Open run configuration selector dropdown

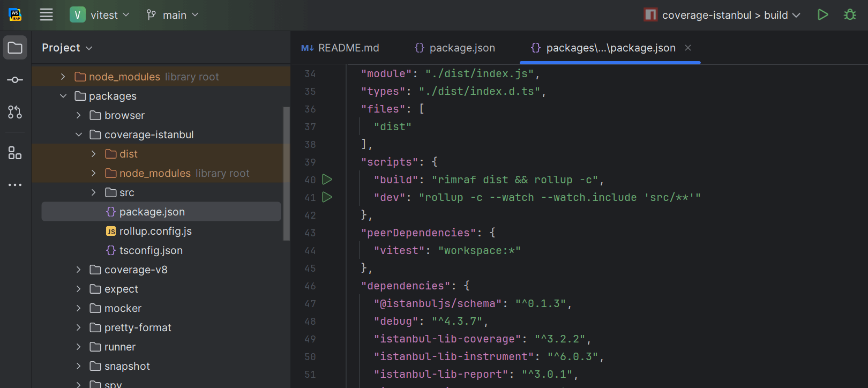click(723, 15)
